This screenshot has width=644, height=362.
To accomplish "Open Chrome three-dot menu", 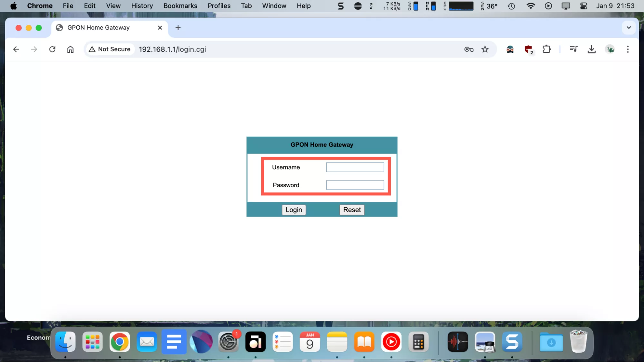I will (x=628, y=49).
